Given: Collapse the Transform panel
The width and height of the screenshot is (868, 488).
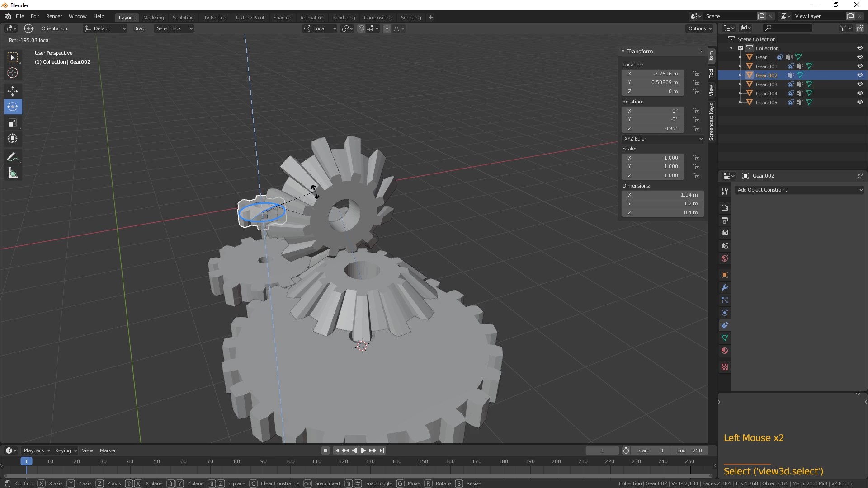Looking at the screenshot, I should tap(623, 51).
